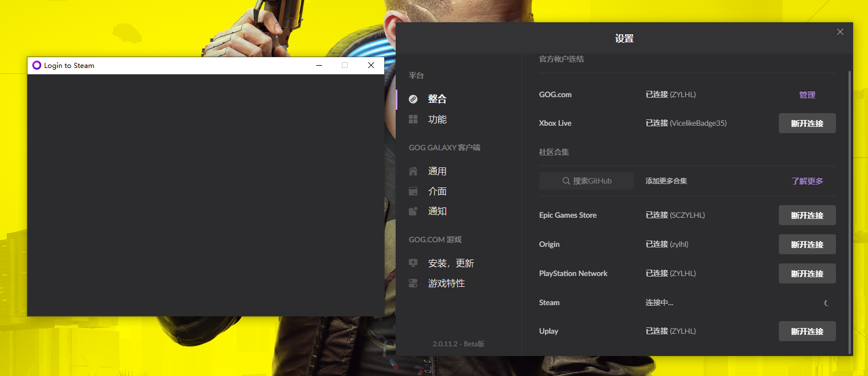Click the Xbox Live row label
868x376 pixels.
click(x=555, y=123)
